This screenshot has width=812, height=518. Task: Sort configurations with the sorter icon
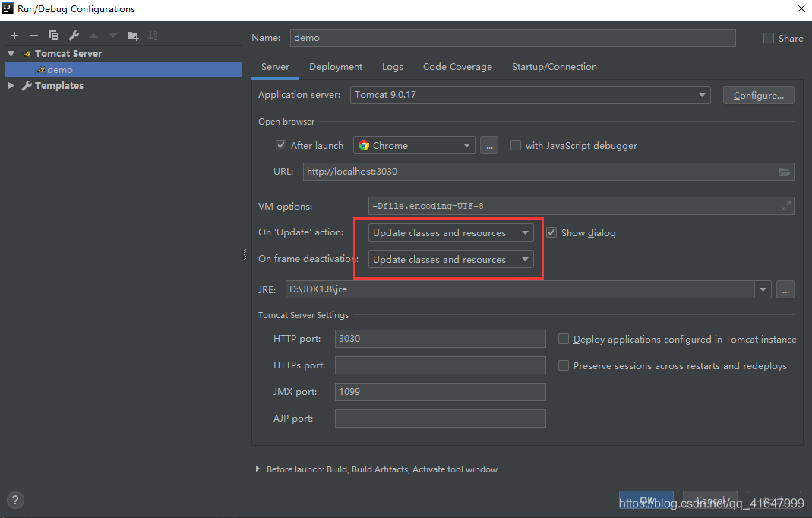tap(153, 35)
